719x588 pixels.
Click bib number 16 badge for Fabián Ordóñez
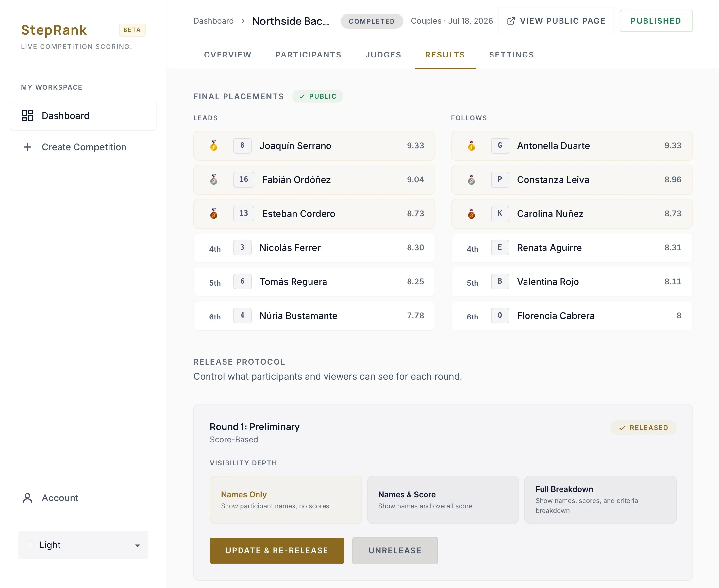[x=243, y=180]
